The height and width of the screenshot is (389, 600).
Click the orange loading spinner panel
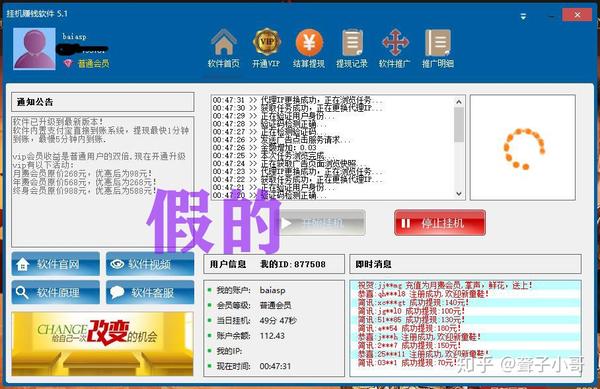[x=523, y=148]
